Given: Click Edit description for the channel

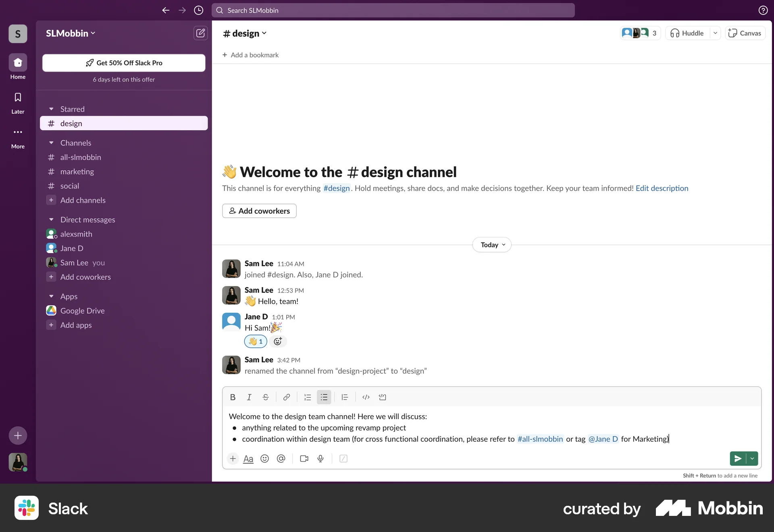Looking at the screenshot, I should click(662, 188).
